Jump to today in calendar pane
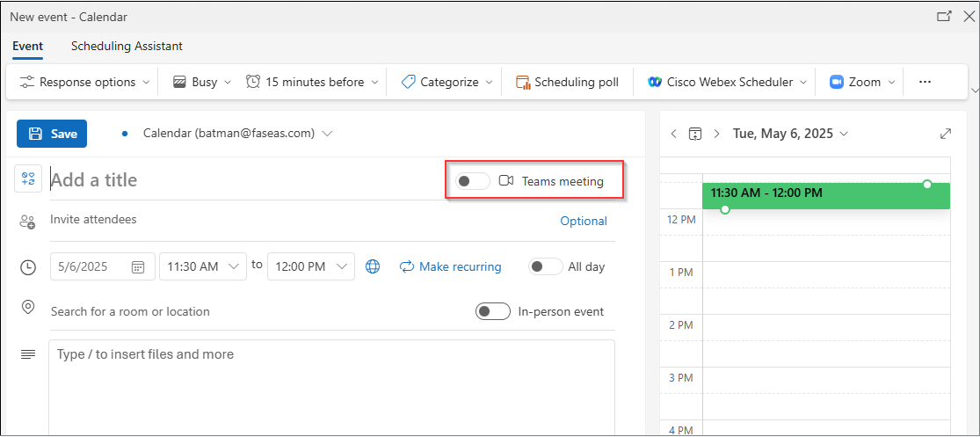 pos(695,134)
